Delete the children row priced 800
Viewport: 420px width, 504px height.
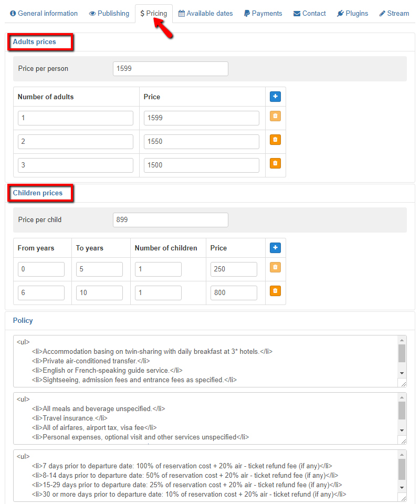pos(276,291)
